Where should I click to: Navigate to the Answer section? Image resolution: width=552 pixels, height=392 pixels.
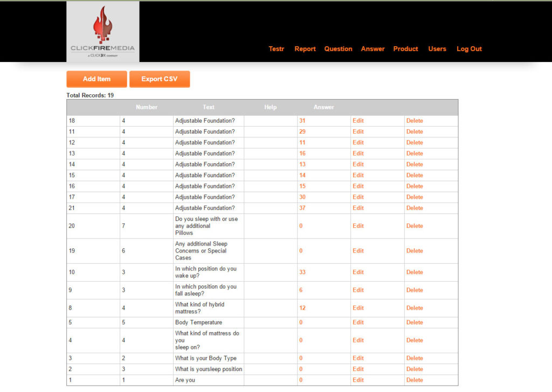point(372,49)
